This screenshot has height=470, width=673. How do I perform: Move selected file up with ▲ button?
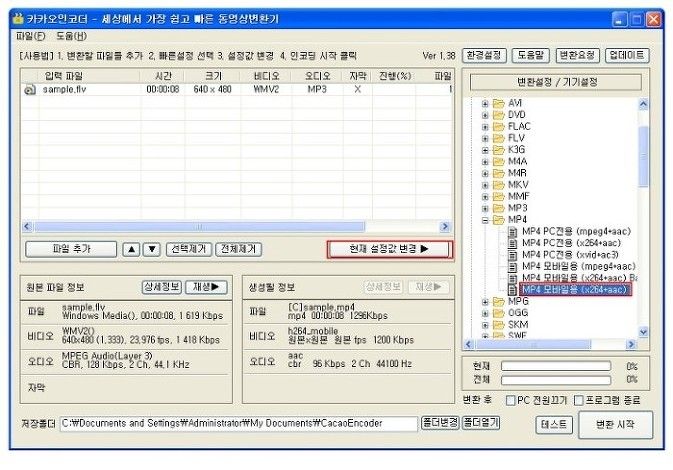point(131,249)
